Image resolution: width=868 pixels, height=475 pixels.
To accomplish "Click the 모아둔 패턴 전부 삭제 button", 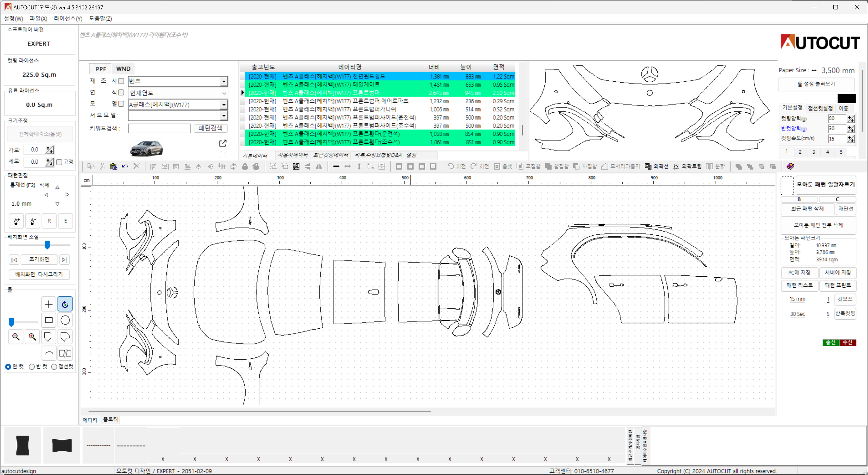I will pyautogui.click(x=818, y=225).
